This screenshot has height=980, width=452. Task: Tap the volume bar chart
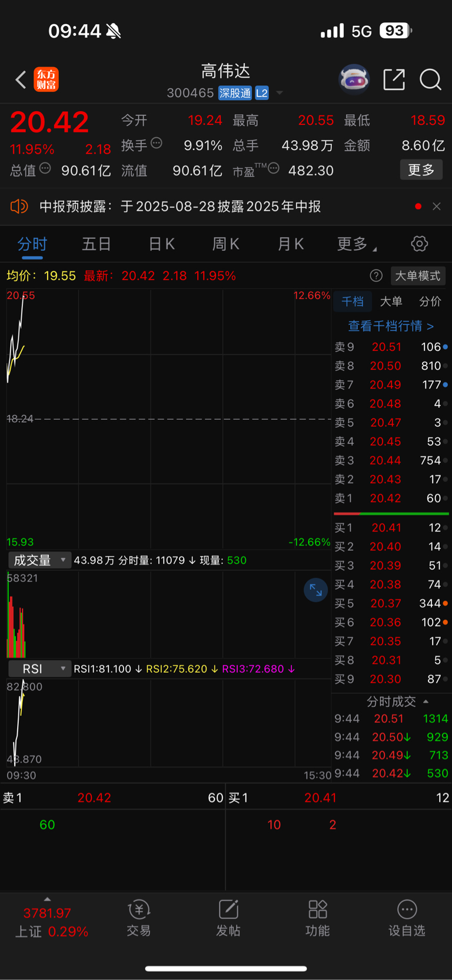pyautogui.click(x=168, y=614)
